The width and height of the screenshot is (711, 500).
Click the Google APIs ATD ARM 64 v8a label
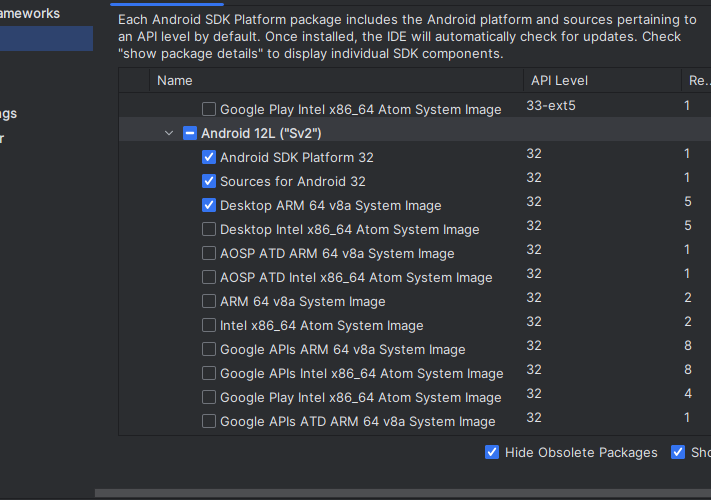click(x=357, y=422)
